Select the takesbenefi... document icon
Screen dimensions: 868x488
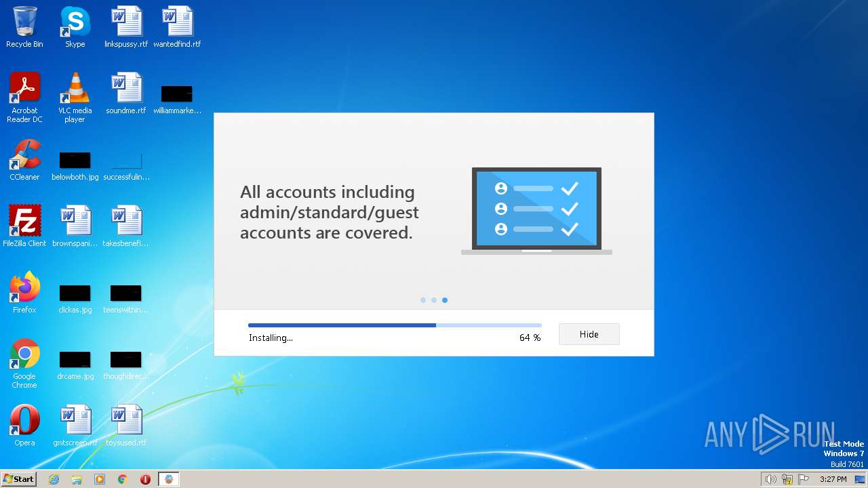tap(126, 226)
